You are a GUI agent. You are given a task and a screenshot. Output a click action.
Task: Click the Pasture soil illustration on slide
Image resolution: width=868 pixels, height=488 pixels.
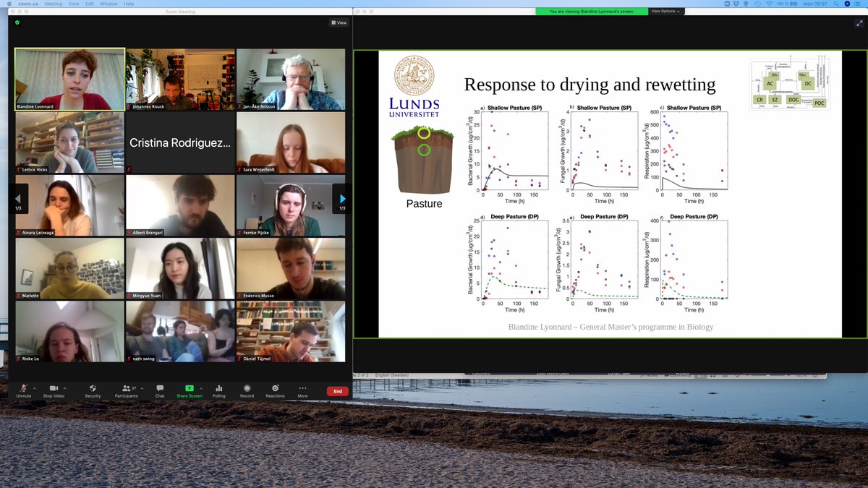coord(424,160)
